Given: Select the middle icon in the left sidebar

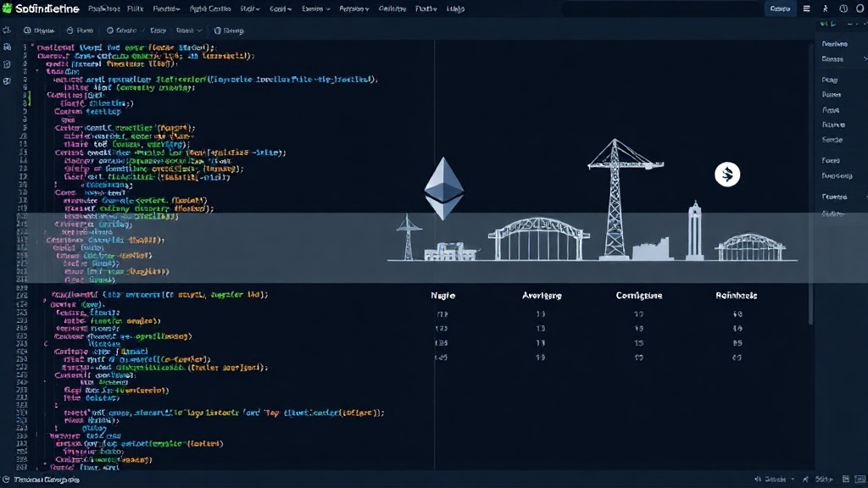Looking at the screenshot, I should (7, 64).
